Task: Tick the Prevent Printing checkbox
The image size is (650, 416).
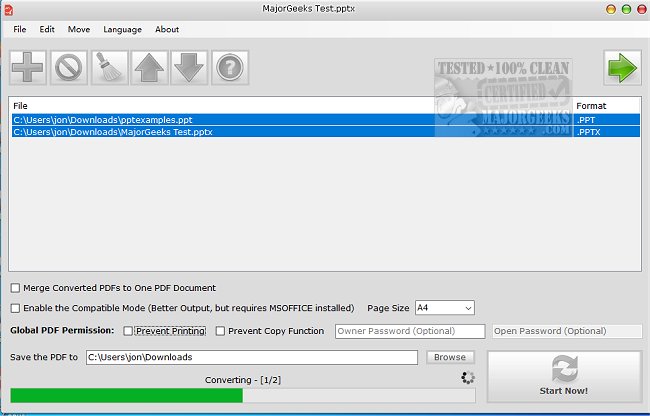Action: click(x=128, y=331)
